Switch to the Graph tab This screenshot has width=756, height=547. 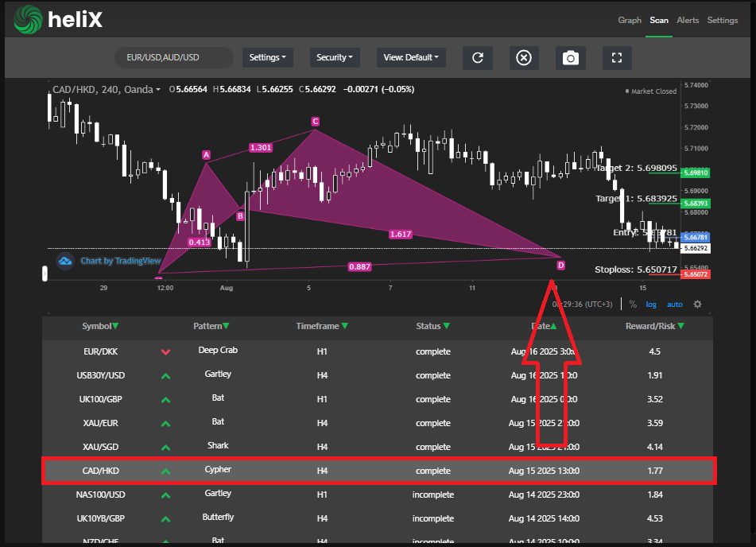pos(630,20)
